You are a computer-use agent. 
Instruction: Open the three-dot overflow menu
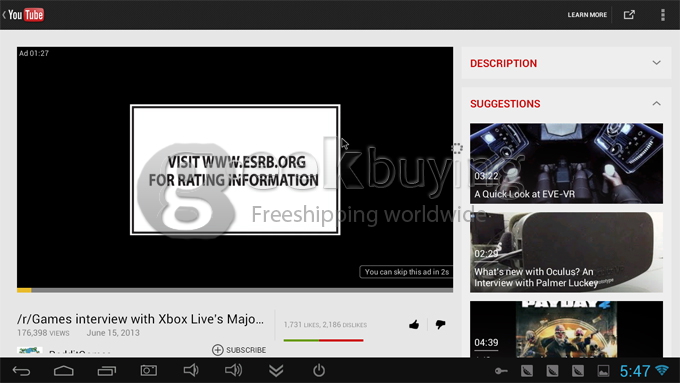point(663,15)
